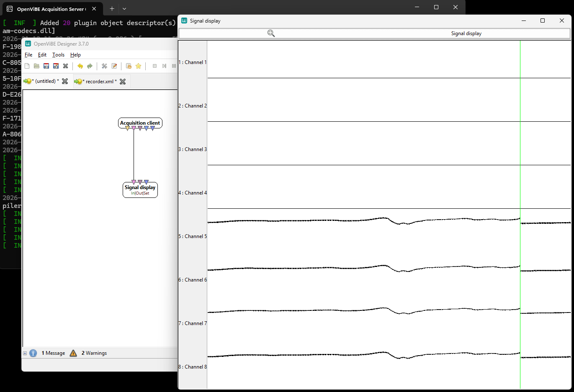
Task: Expand the messages panel with the plus box
Action: [25, 353]
